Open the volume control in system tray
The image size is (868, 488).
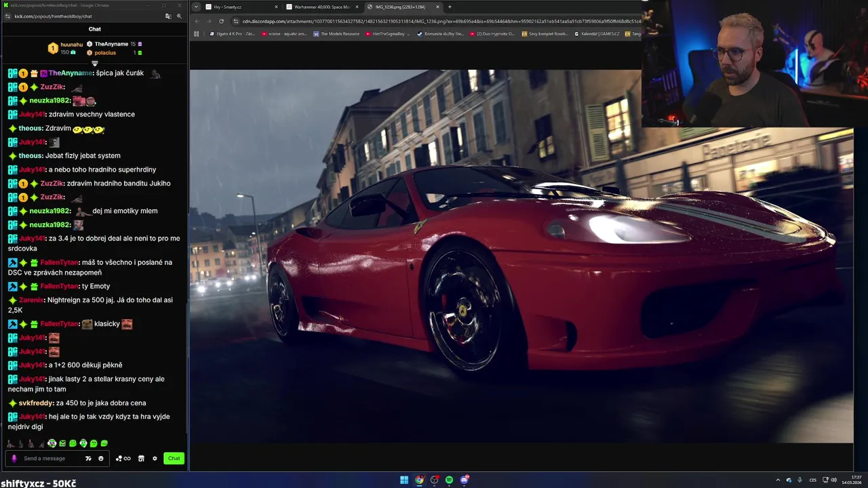pyautogui.click(x=833, y=480)
